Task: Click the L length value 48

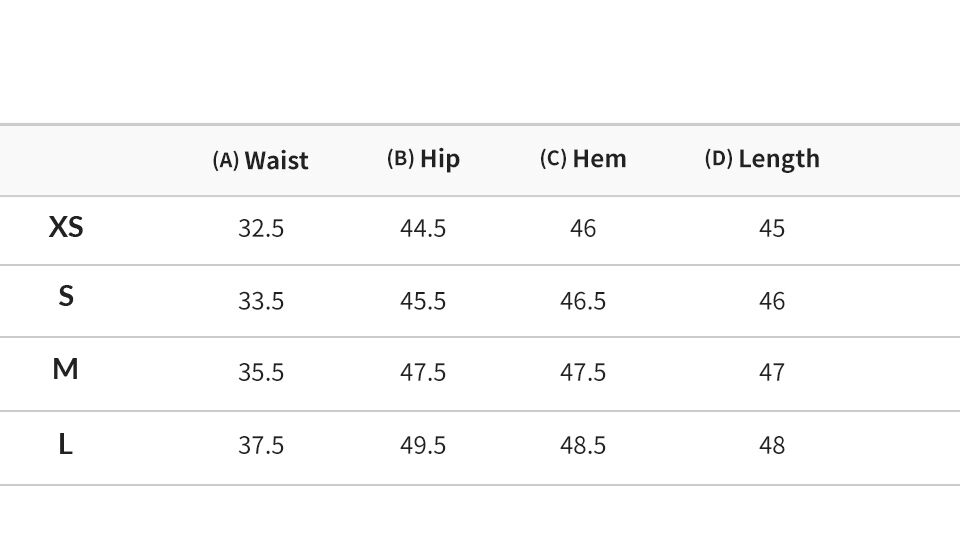Action: (x=771, y=445)
